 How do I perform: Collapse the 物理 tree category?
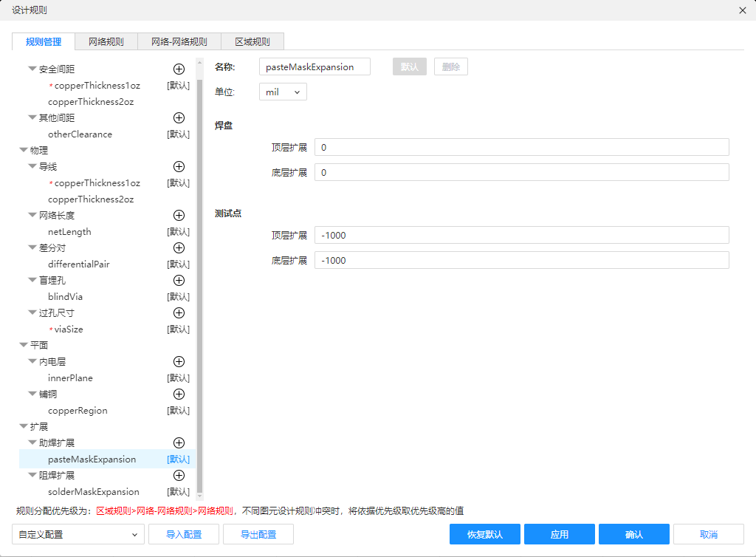(x=23, y=150)
